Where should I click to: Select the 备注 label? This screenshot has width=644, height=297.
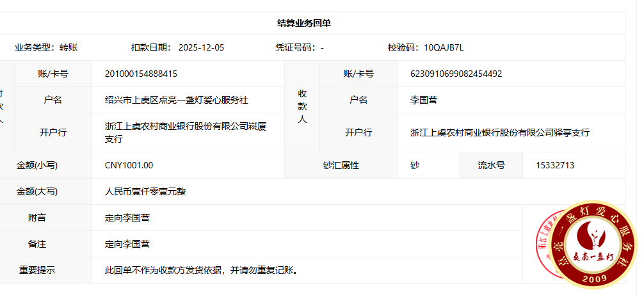coord(37,244)
